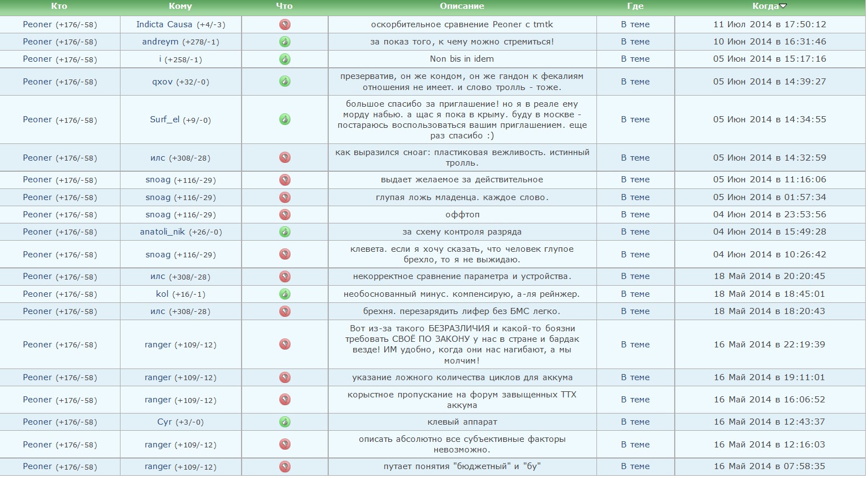868x478 pixels.
Task: Click green rating icon in kol row
Action: [x=285, y=294]
